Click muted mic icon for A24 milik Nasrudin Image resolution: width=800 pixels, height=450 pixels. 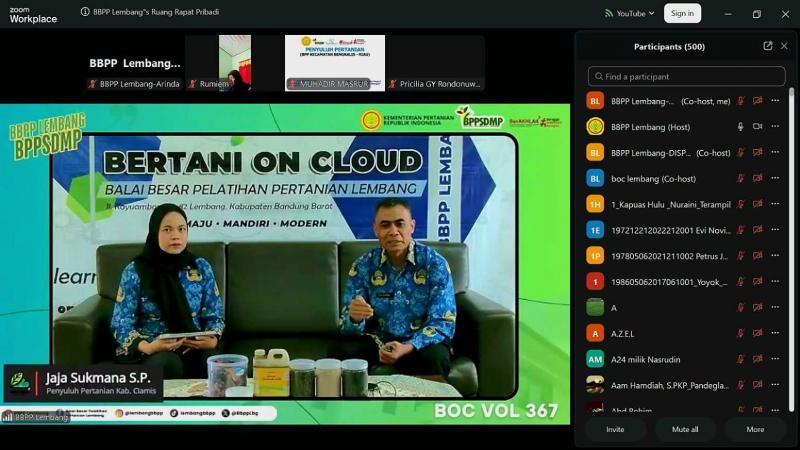740,359
